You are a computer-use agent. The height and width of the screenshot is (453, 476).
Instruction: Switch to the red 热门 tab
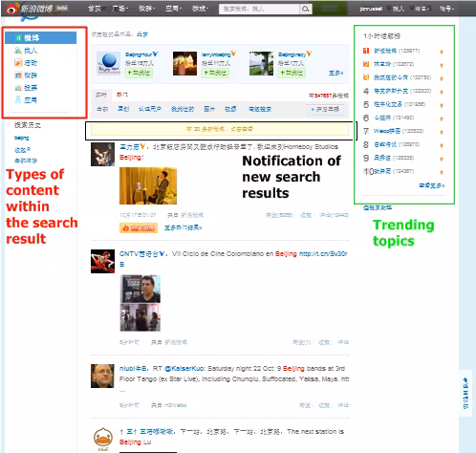[122, 95]
